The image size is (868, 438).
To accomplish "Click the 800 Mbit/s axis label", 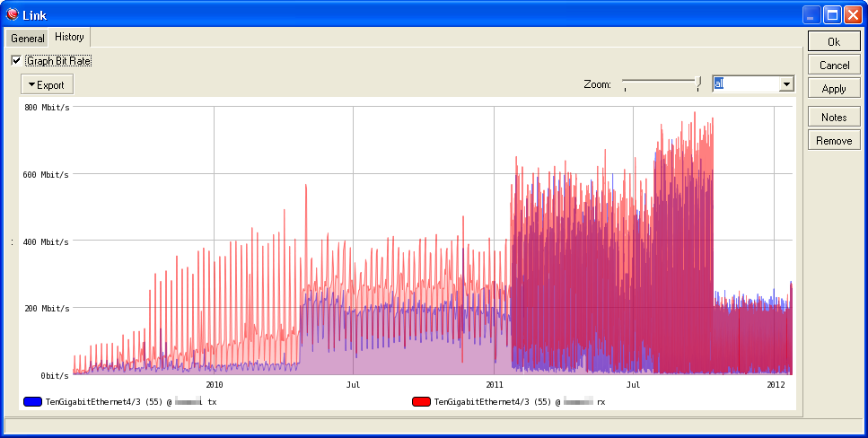I will click(x=47, y=108).
